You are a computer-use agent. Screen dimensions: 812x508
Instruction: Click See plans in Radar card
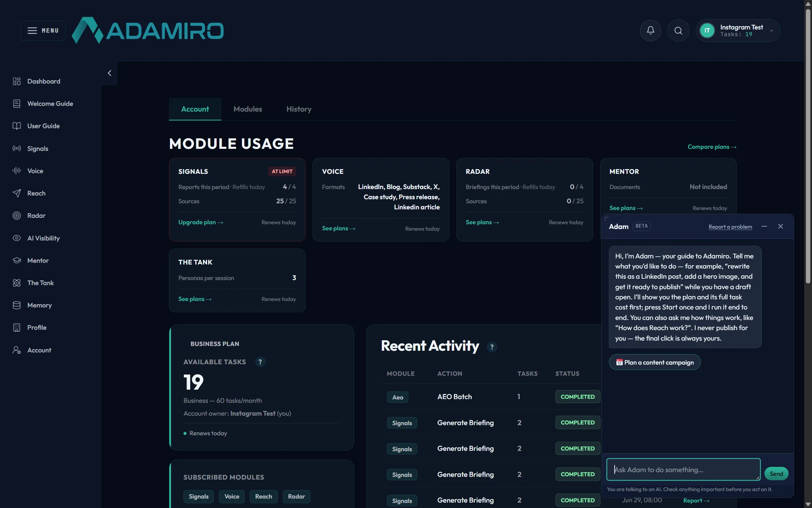(482, 222)
